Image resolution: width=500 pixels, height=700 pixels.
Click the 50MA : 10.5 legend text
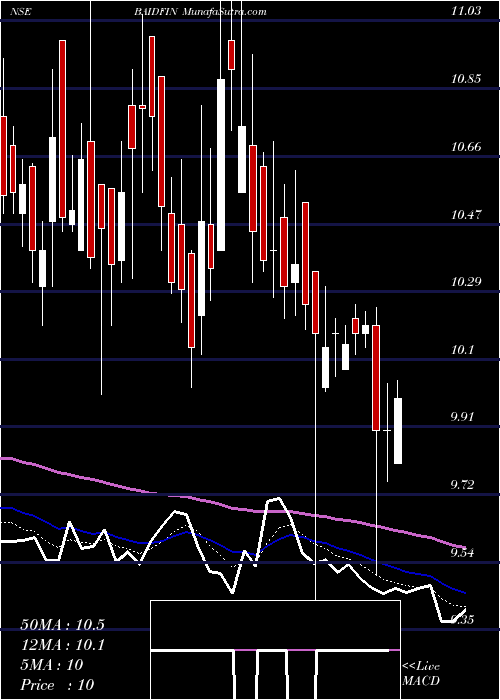click(62, 625)
